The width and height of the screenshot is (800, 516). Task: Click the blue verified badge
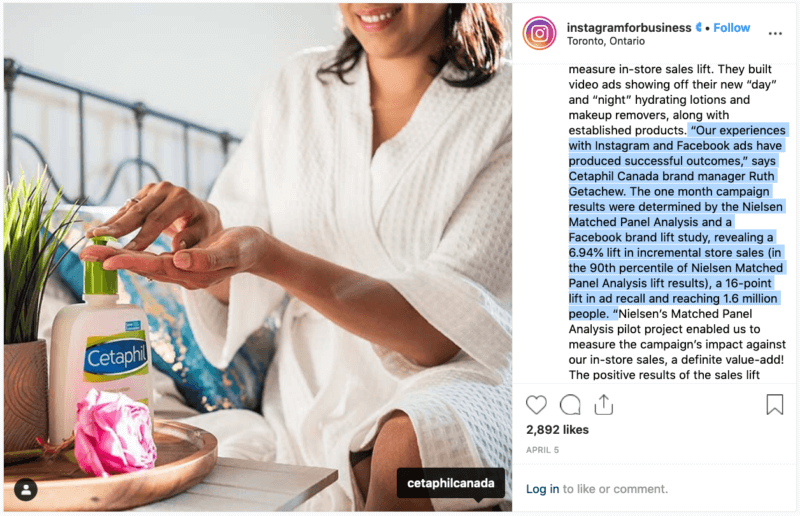[x=698, y=28]
